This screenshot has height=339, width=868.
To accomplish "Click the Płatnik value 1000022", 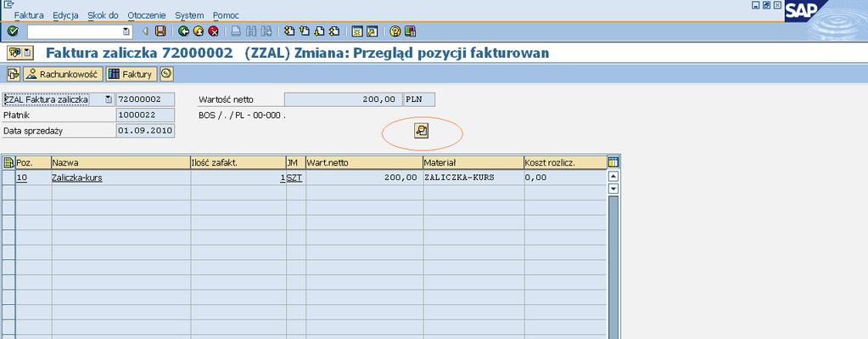I will point(146,116).
